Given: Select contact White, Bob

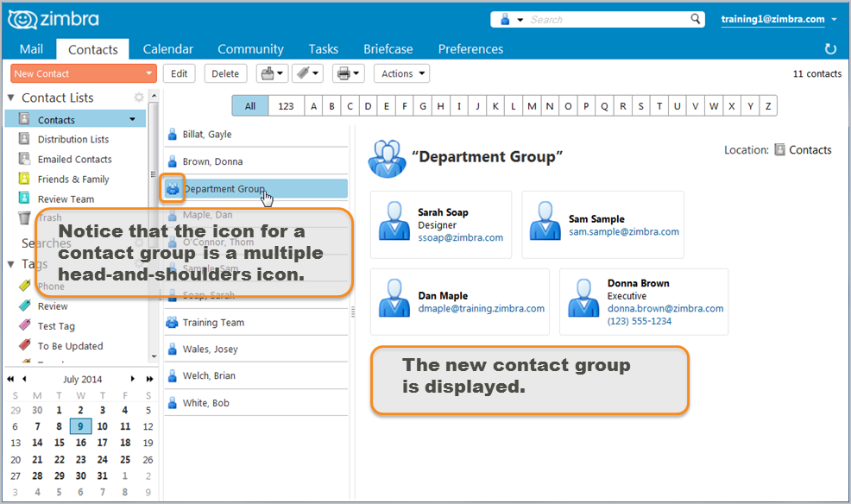Looking at the screenshot, I should [x=256, y=402].
